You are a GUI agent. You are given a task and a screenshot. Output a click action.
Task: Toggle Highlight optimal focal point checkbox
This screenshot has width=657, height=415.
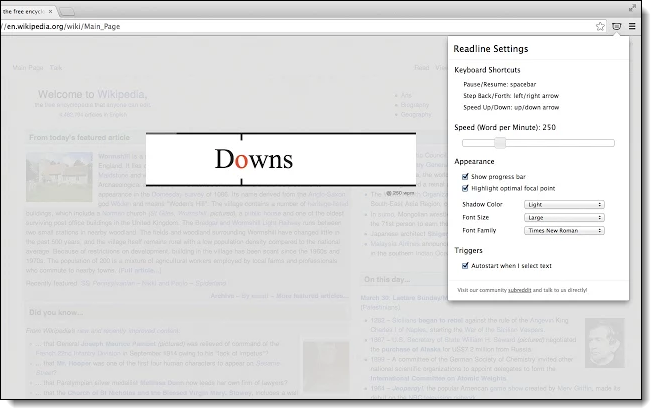(x=465, y=188)
